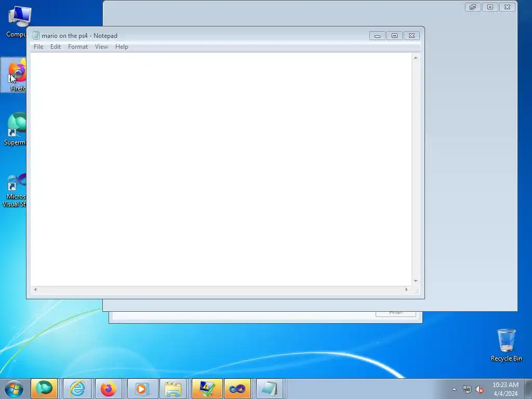Close the mario on the ps4 Notepad window
The height and width of the screenshot is (399, 532).
tap(411, 36)
